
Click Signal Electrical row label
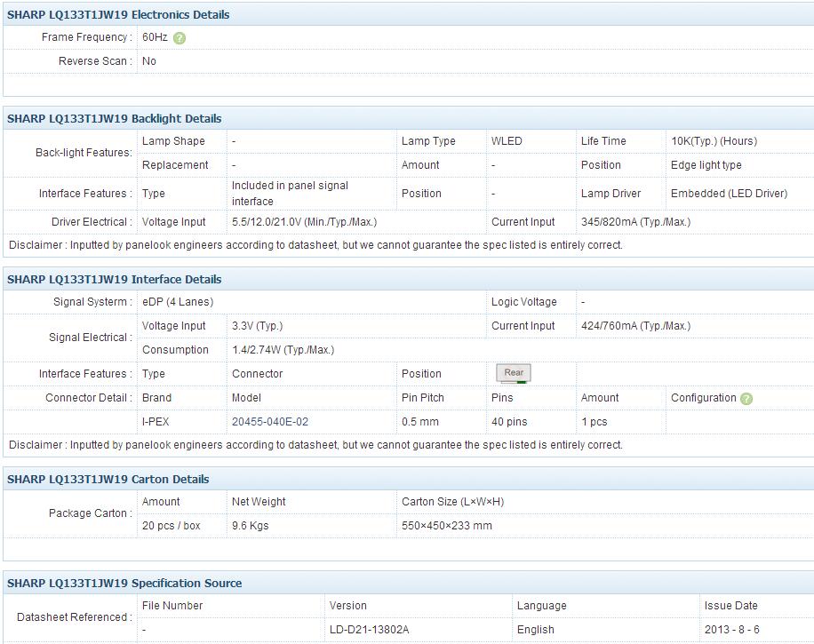point(91,338)
